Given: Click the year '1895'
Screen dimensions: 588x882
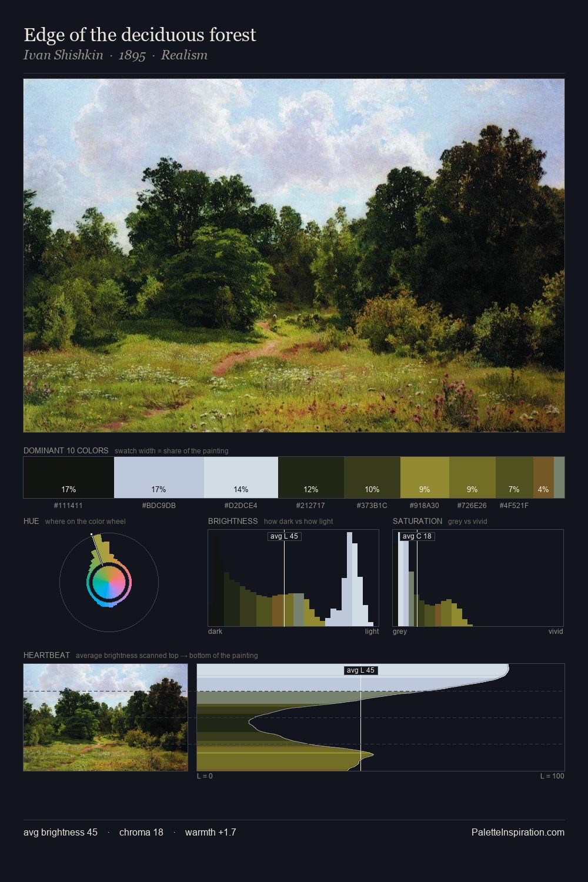Looking at the screenshot, I should [x=132, y=55].
